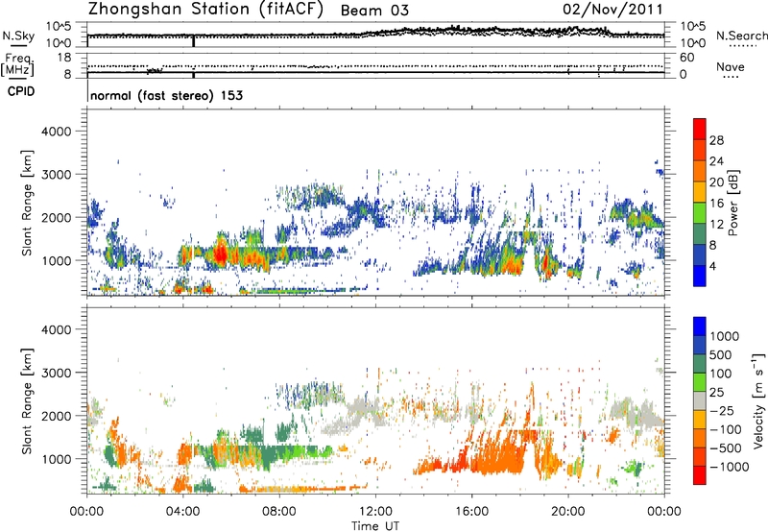This screenshot has width=768, height=532.
Task: Click the '18' frequency axis label
Action: pyautogui.click(x=64, y=58)
